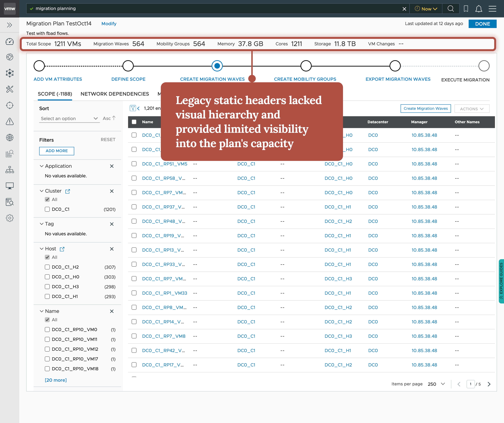This screenshot has height=423, width=504.
Task: Switch to NETWORK DEPENDENCIES tab
Action: (115, 94)
